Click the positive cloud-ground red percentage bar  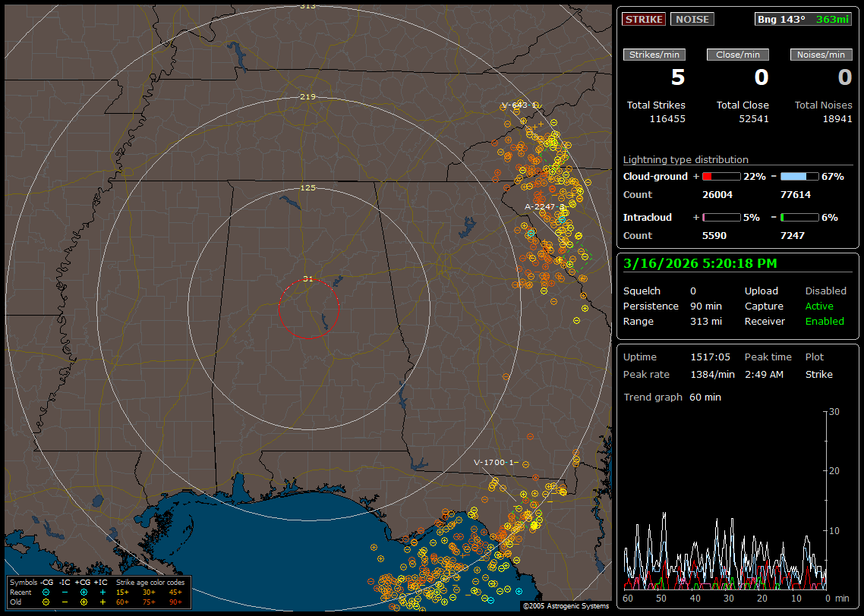pos(721,177)
